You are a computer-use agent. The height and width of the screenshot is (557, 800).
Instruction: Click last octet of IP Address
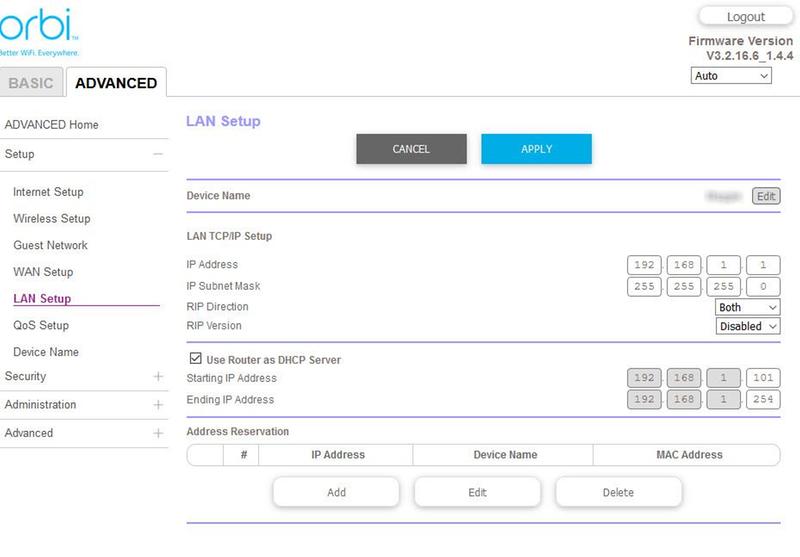click(763, 265)
